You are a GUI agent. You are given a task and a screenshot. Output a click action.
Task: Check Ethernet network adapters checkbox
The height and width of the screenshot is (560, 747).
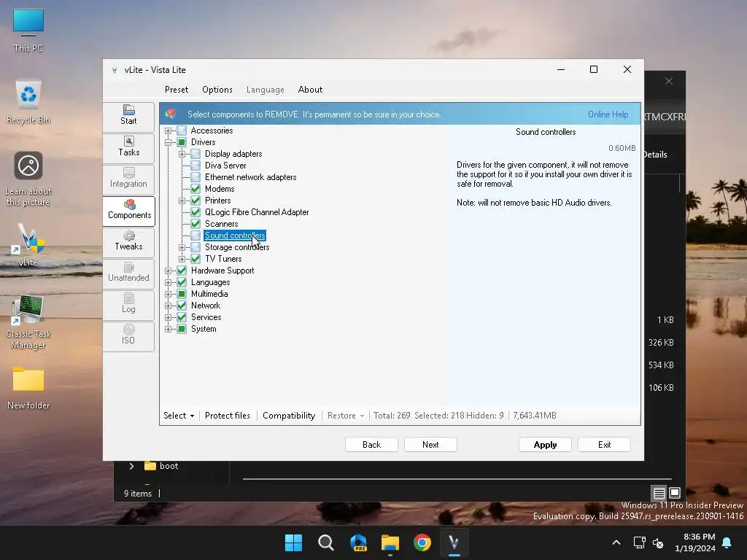(196, 177)
